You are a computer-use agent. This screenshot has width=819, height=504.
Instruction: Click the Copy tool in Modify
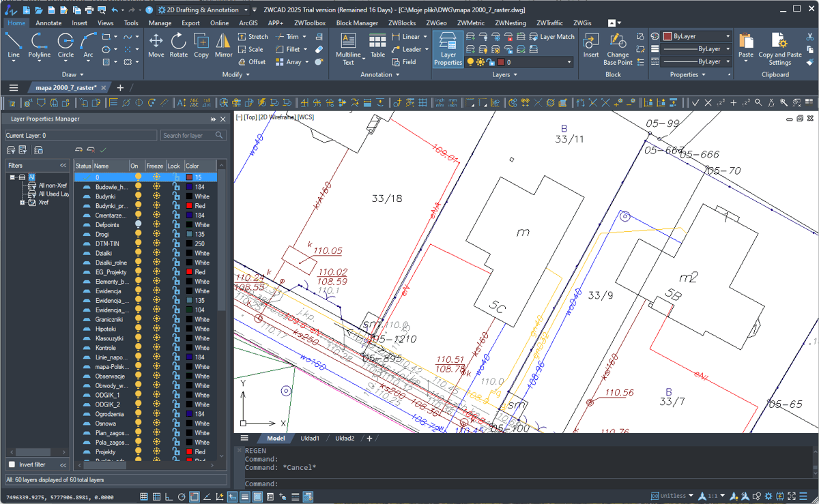click(x=201, y=45)
